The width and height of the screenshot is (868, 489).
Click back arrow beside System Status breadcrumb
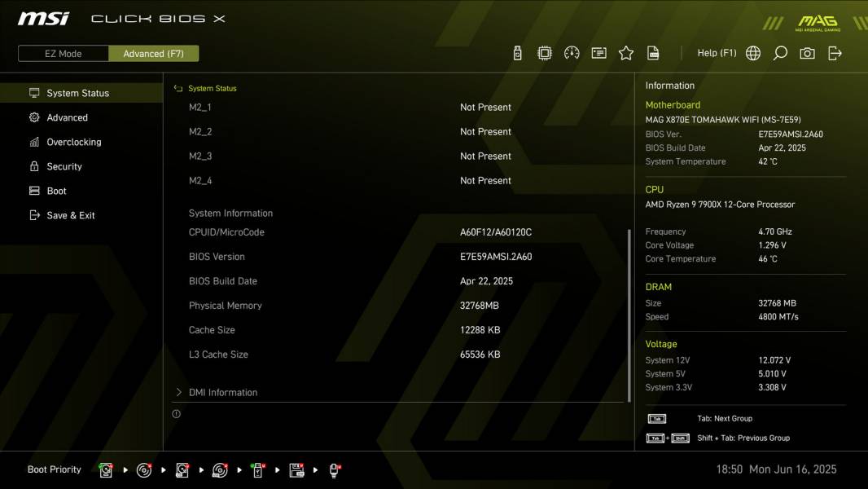coord(178,88)
